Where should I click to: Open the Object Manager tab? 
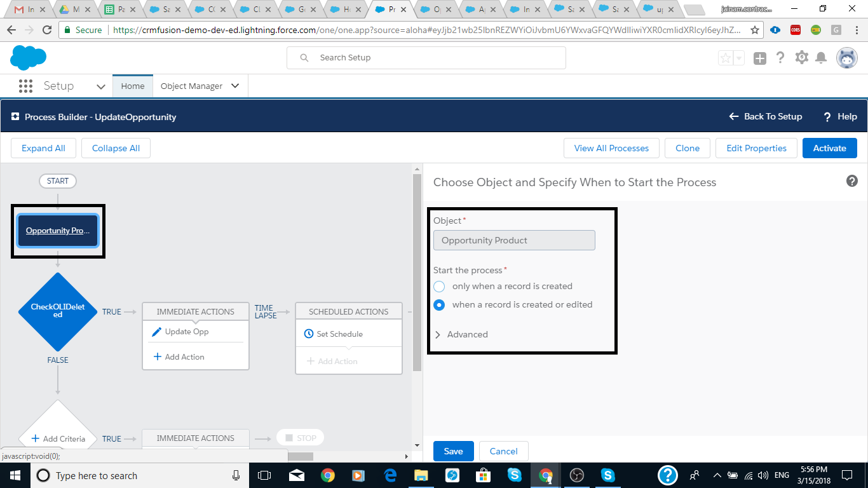(191, 86)
